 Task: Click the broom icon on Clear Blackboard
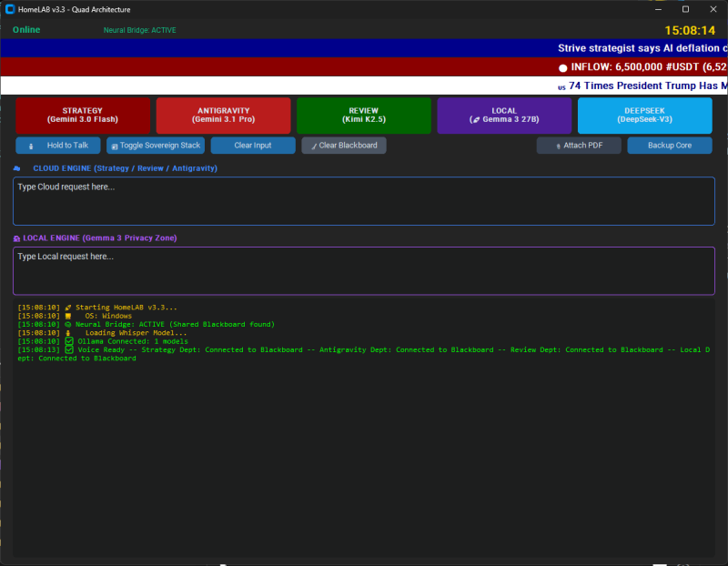click(314, 147)
